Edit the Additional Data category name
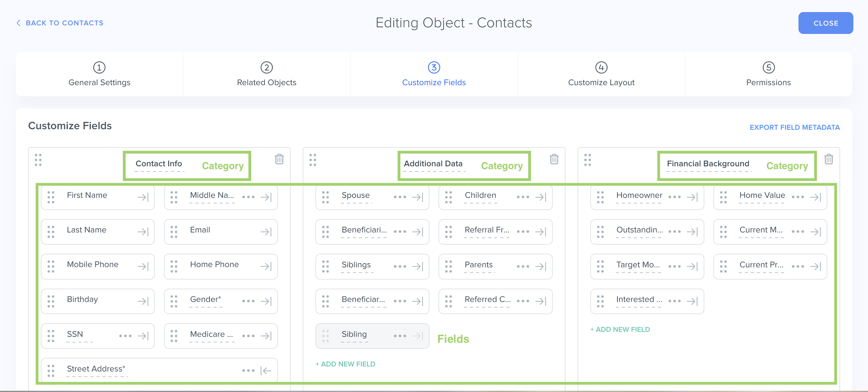 click(433, 164)
